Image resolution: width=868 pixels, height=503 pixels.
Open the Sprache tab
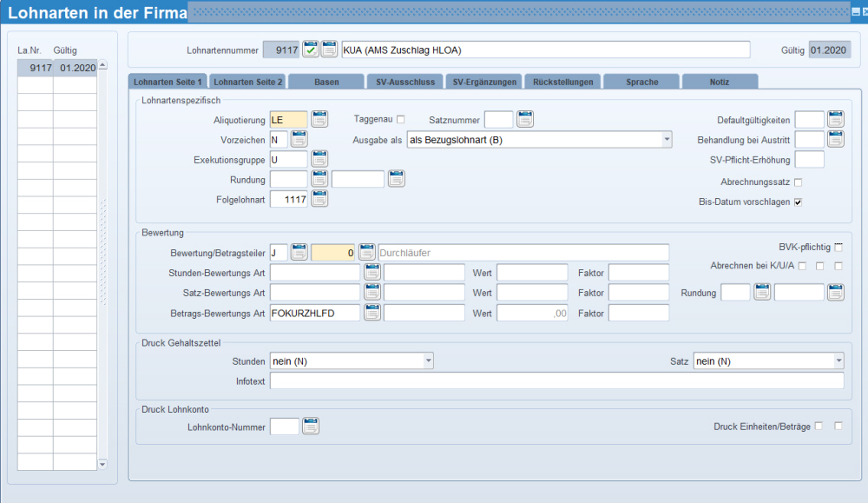point(642,82)
